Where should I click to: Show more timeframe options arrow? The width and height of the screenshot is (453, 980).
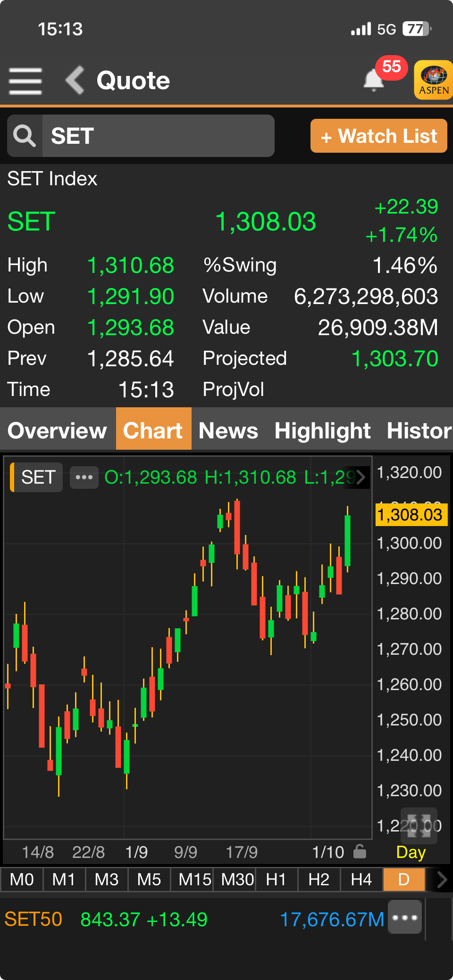[x=441, y=880]
